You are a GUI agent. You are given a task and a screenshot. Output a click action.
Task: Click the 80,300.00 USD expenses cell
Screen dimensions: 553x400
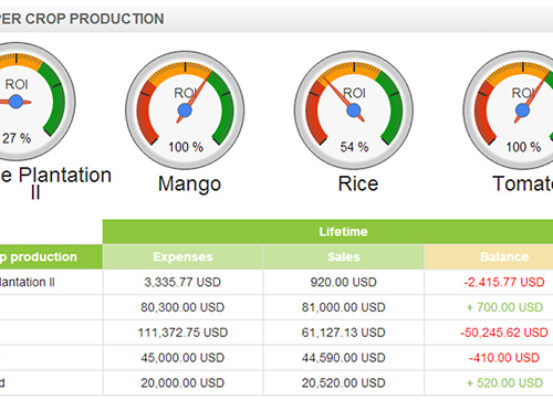coord(183,307)
